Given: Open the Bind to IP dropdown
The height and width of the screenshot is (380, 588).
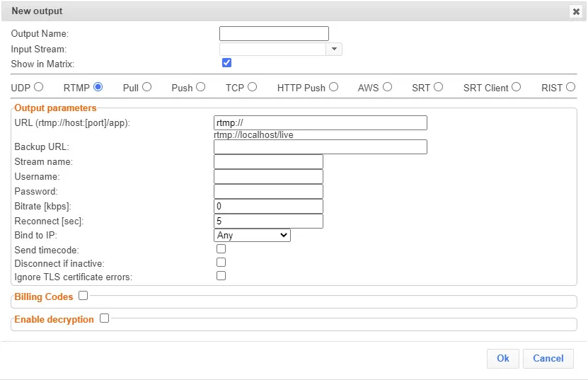Looking at the screenshot, I should (x=252, y=235).
